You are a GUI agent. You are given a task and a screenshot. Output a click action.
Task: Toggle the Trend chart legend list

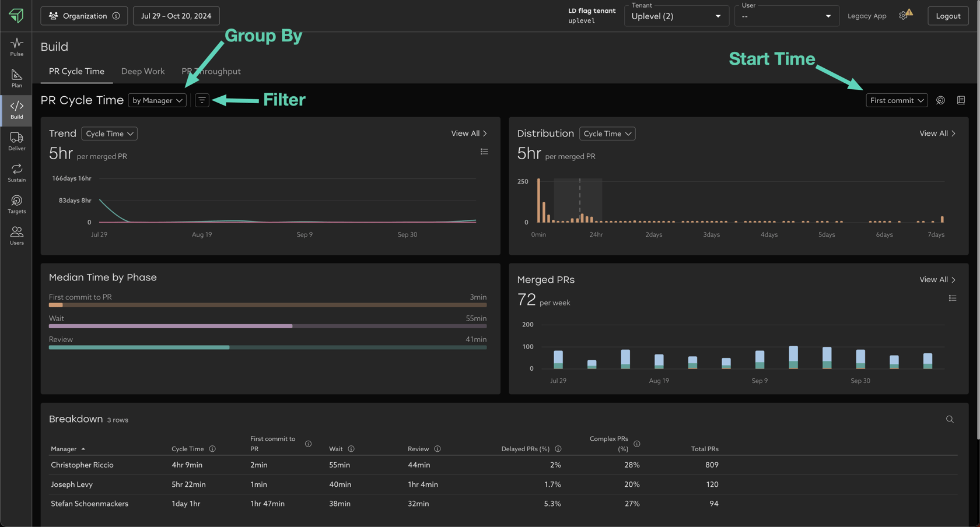pyautogui.click(x=484, y=152)
